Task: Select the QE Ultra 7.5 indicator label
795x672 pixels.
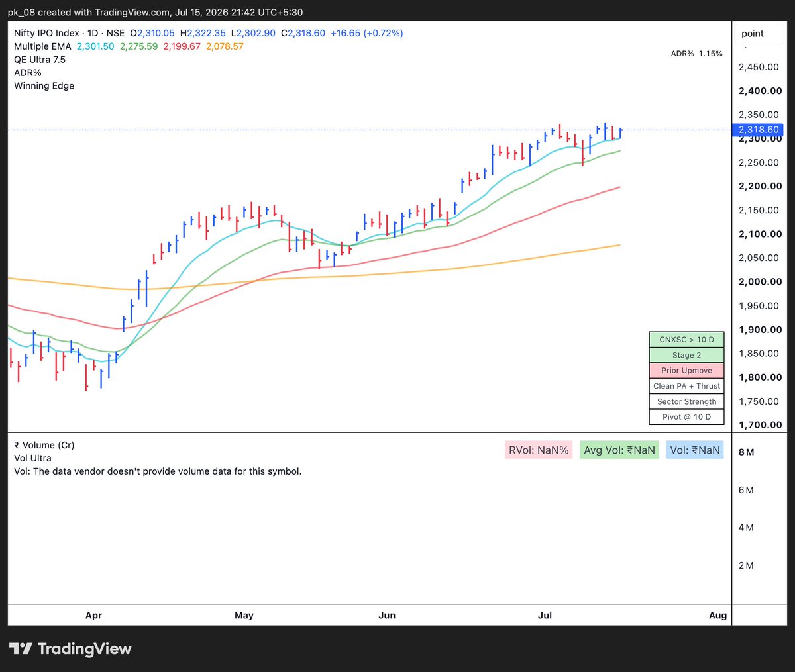Action: 40,60
